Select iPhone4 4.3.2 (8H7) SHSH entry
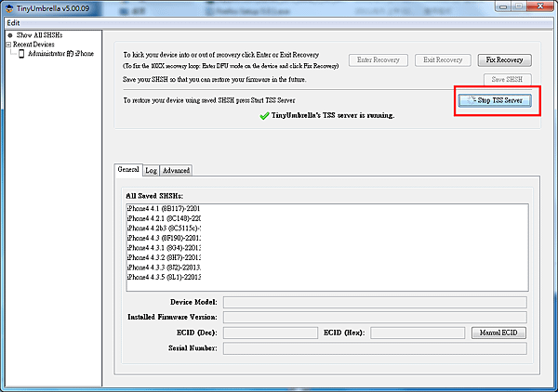The width and height of the screenshot is (558, 392). coord(164,257)
